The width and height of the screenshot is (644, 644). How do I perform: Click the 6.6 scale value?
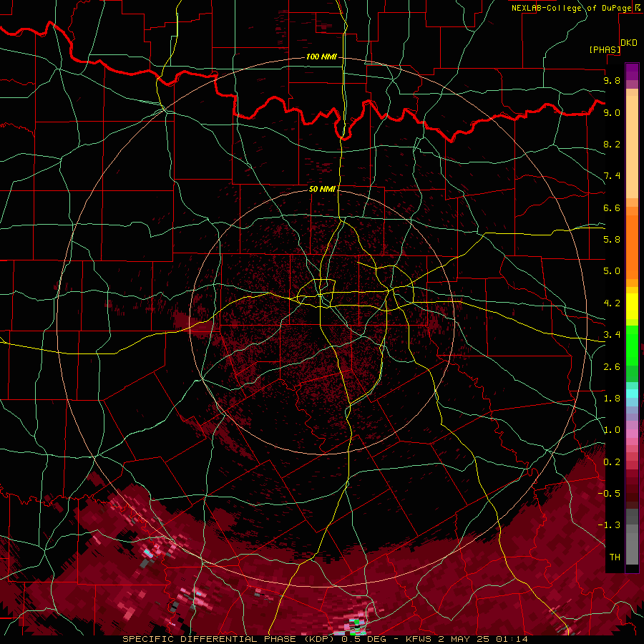tap(612, 208)
